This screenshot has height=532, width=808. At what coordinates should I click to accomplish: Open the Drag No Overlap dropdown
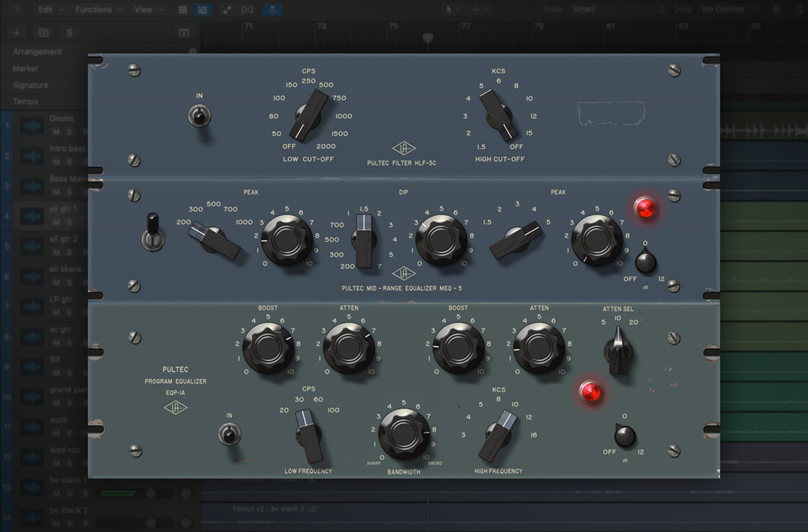723,8
